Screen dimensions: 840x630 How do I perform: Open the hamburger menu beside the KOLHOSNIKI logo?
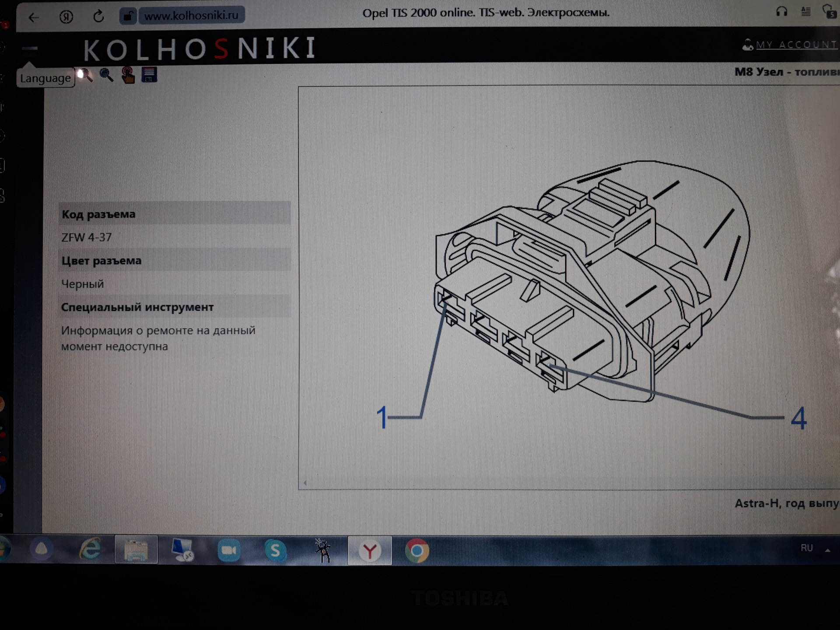tap(30, 48)
